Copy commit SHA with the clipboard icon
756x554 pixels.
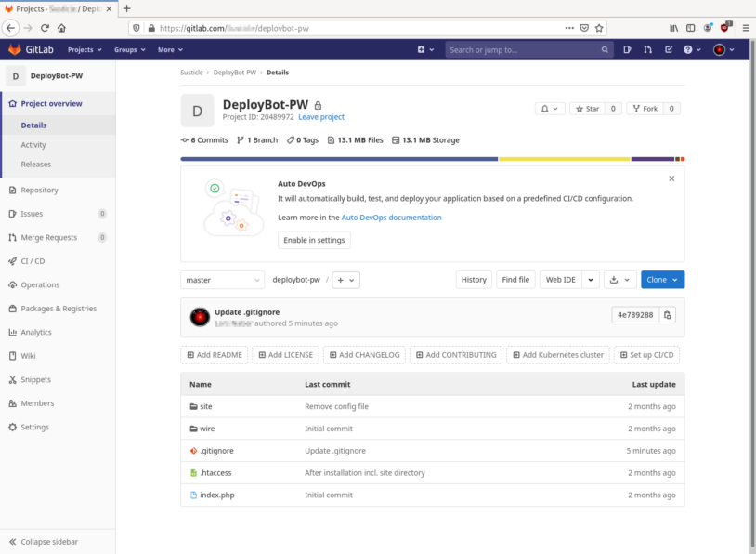[x=667, y=315]
